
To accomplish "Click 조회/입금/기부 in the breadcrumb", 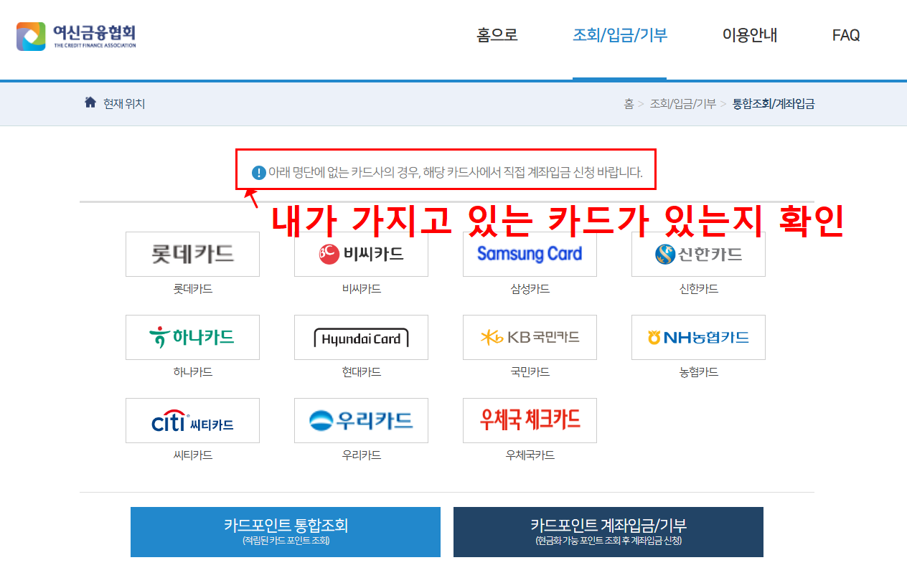I will click(x=683, y=104).
